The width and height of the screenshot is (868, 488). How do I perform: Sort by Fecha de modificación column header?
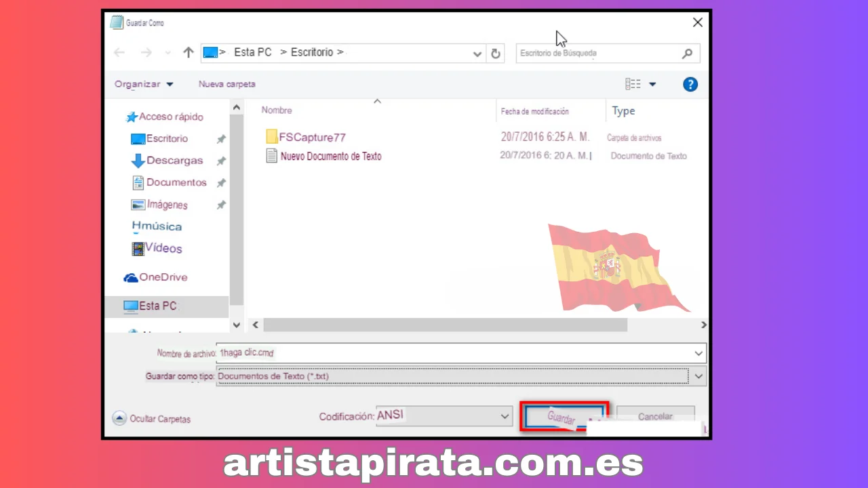pyautogui.click(x=535, y=111)
